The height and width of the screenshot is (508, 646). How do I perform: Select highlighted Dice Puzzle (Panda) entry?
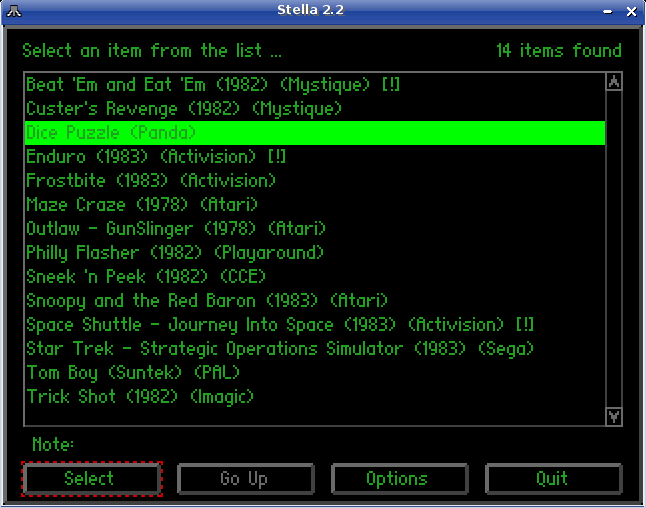[x=315, y=133]
